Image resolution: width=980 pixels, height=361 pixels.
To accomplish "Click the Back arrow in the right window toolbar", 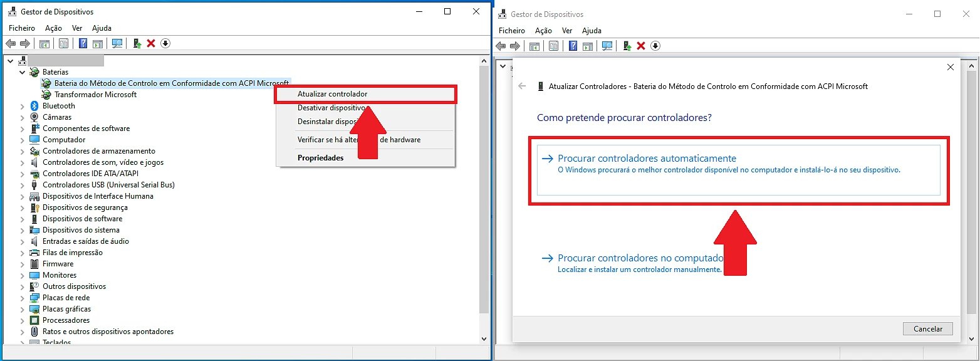I will (501, 46).
